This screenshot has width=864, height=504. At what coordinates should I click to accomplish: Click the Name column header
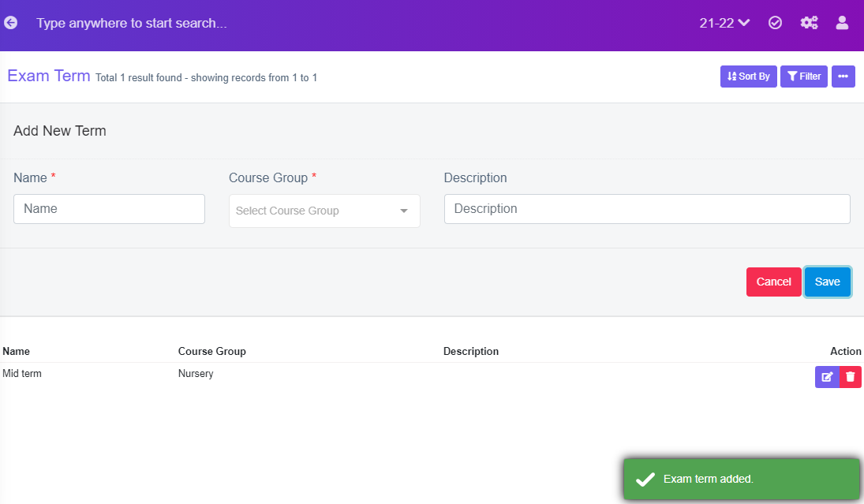point(16,352)
